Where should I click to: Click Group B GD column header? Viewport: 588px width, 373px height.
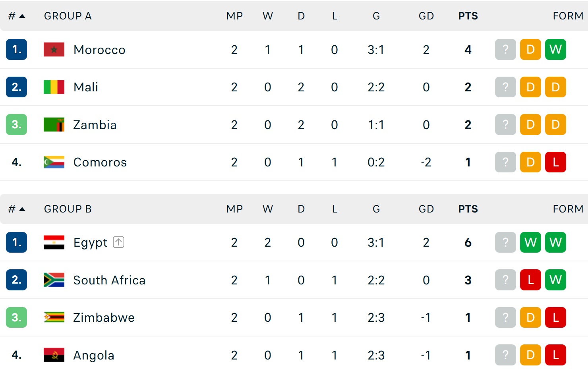pos(426,209)
